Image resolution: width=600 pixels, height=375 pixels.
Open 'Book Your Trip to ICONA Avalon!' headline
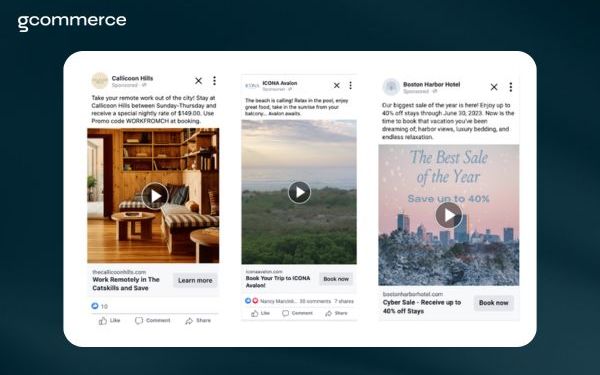click(x=278, y=282)
